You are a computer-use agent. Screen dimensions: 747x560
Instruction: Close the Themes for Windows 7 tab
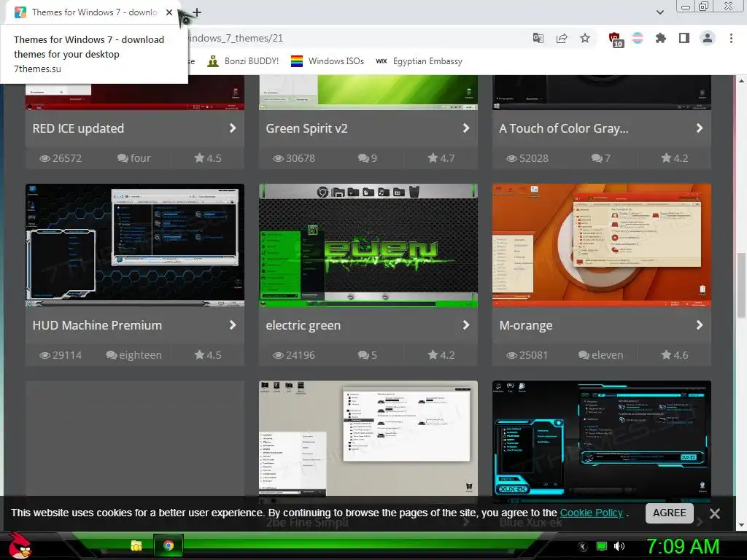click(169, 12)
